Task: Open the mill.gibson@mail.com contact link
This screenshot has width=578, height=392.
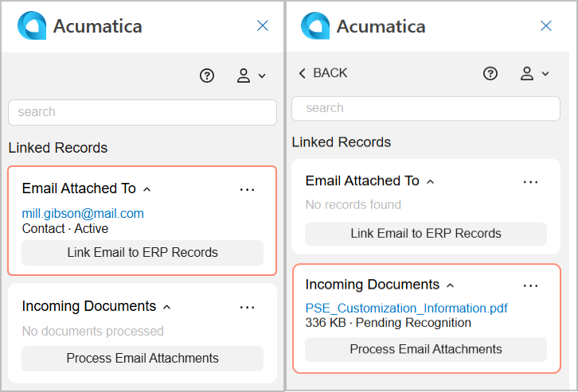Action: (83, 213)
